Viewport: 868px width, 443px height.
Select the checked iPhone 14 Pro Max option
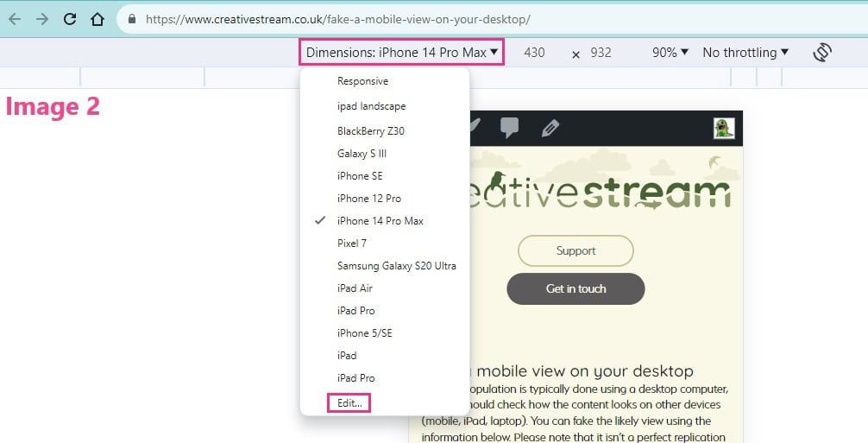(x=380, y=221)
